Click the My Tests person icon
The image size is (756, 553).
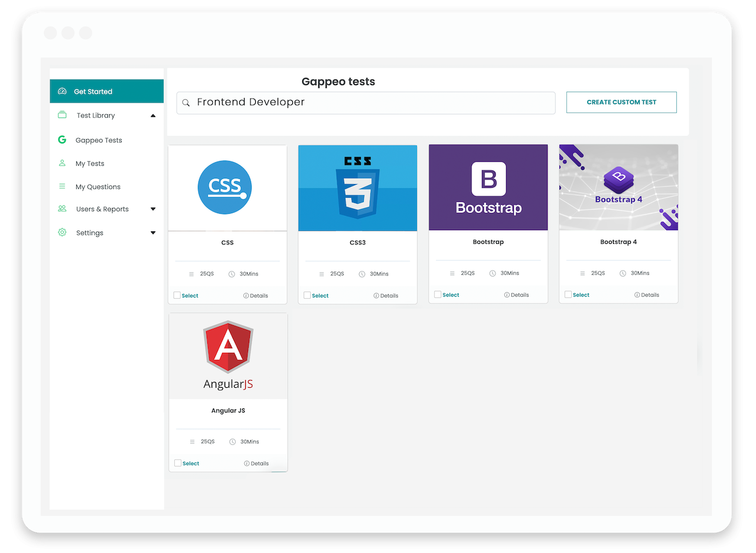tap(62, 163)
